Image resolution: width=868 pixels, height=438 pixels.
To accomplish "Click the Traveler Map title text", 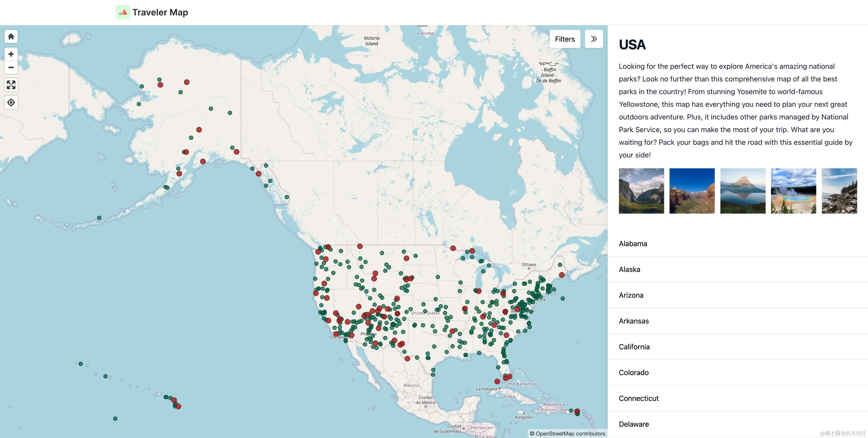I will (160, 12).
